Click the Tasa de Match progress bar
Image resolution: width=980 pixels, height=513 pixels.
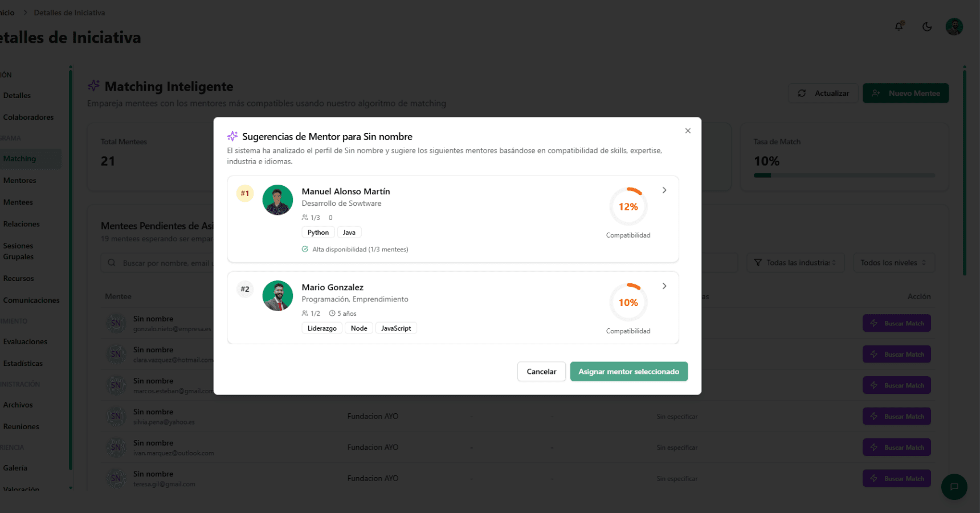tap(844, 176)
